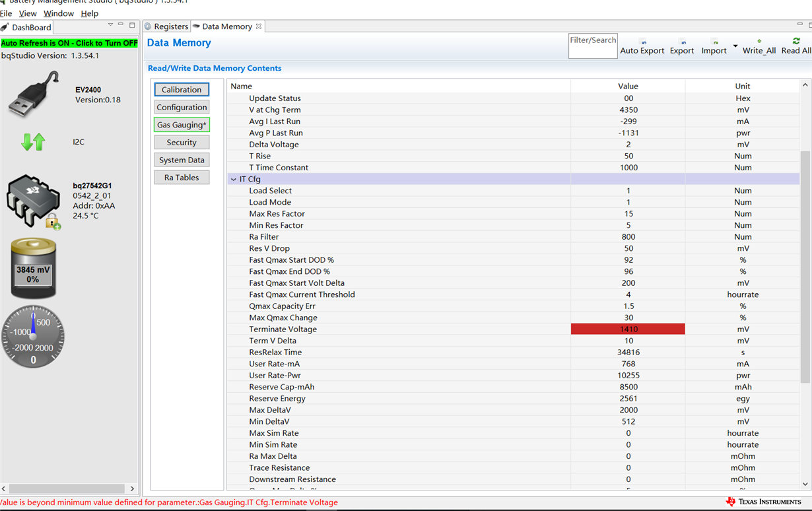Screen dimensions: 812x511
Task: Click the Update Status row name
Action: [275, 98]
